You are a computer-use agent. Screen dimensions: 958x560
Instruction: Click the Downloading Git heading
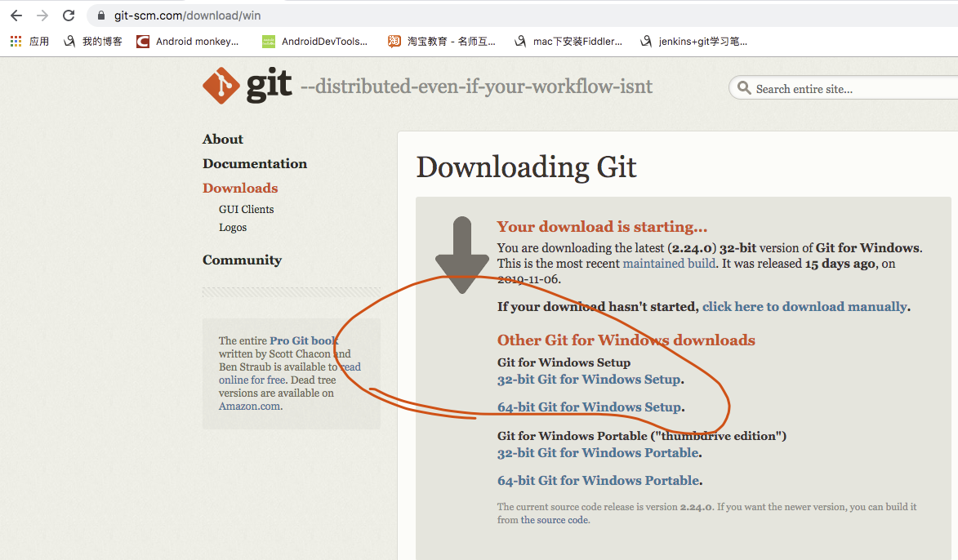click(526, 167)
